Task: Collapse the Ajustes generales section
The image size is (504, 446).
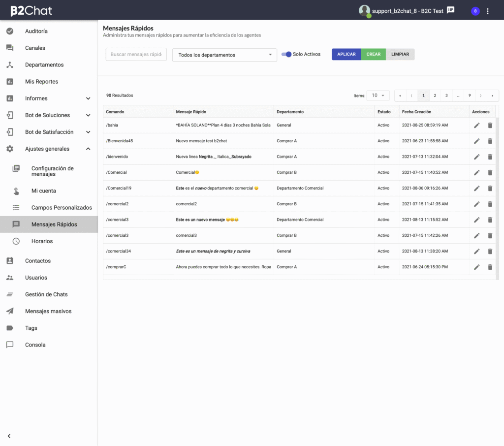Action: 88,149
